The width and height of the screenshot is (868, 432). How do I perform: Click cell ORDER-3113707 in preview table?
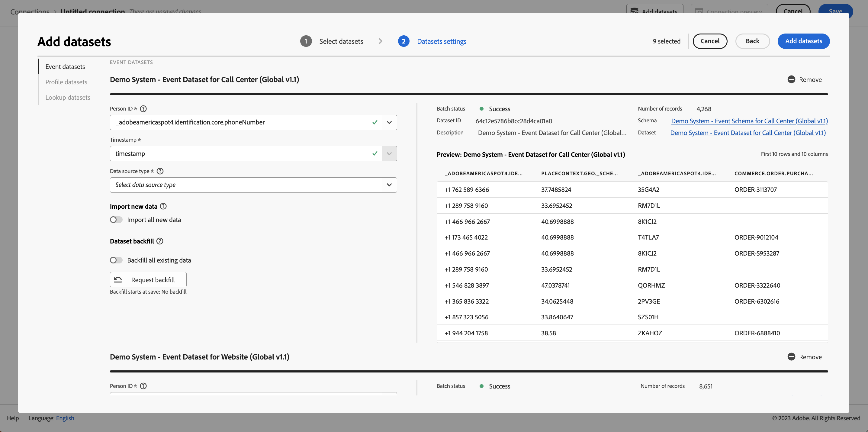click(x=755, y=189)
